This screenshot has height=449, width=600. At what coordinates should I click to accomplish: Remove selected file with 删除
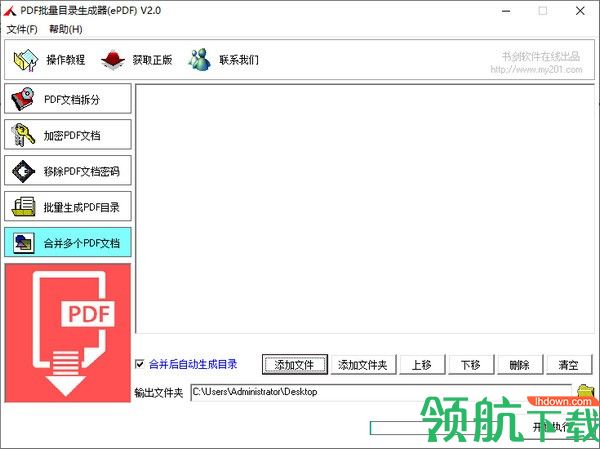(x=520, y=364)
